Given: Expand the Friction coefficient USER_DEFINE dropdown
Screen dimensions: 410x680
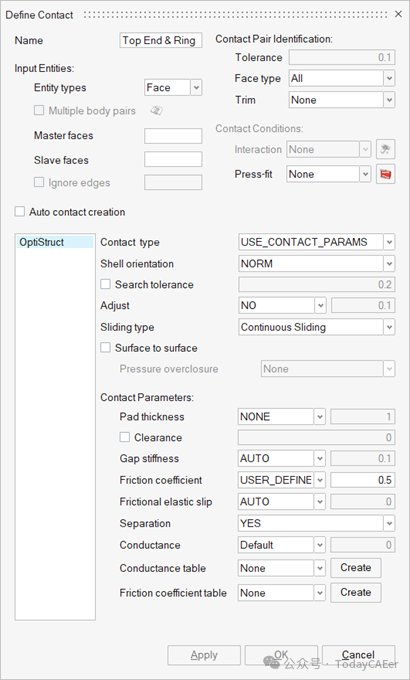Looking at the screenshot, I should point(282,480).
